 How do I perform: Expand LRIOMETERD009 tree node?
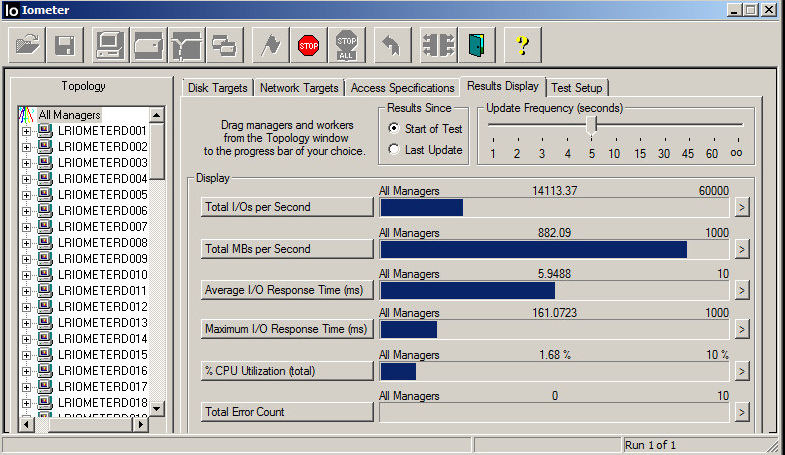coord(27,260)
